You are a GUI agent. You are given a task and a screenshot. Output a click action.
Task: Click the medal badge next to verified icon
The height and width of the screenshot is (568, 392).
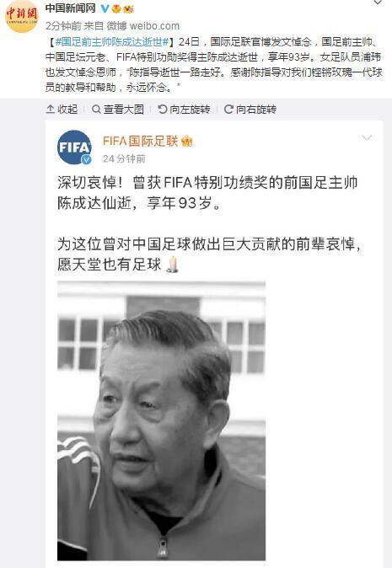click(116, 8)
